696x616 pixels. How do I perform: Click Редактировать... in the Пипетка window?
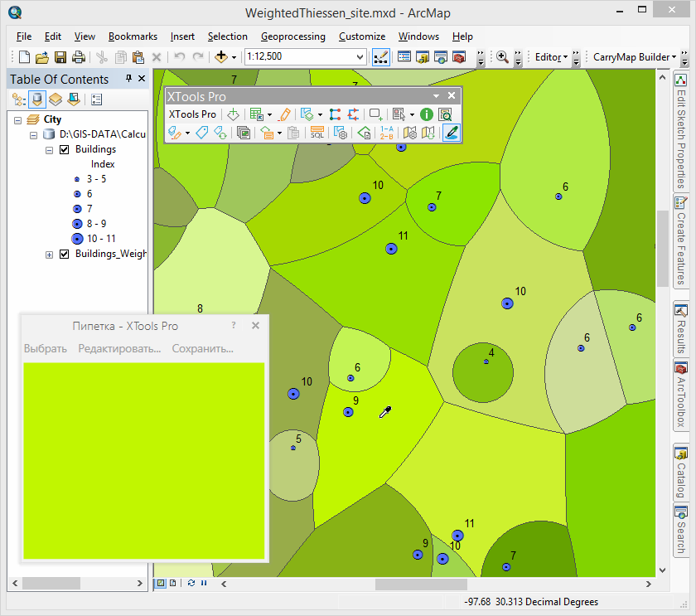click(x=119, y=349)
